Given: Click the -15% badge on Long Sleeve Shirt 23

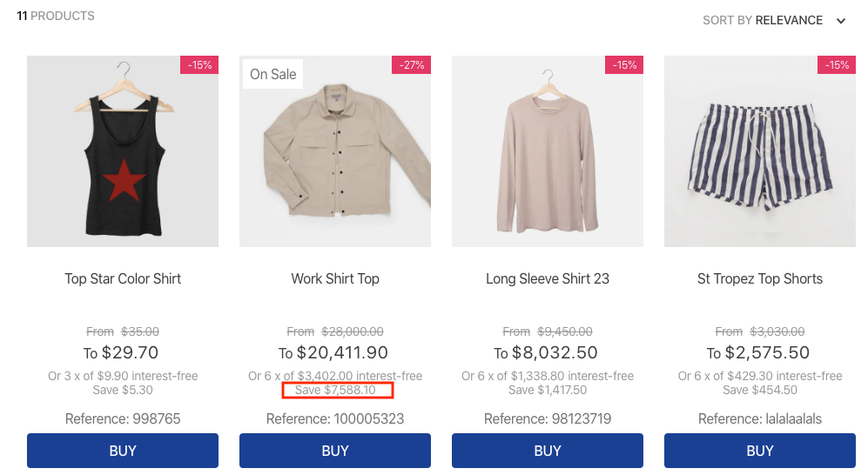Looking at the screenshot, I should coord(624,64).
